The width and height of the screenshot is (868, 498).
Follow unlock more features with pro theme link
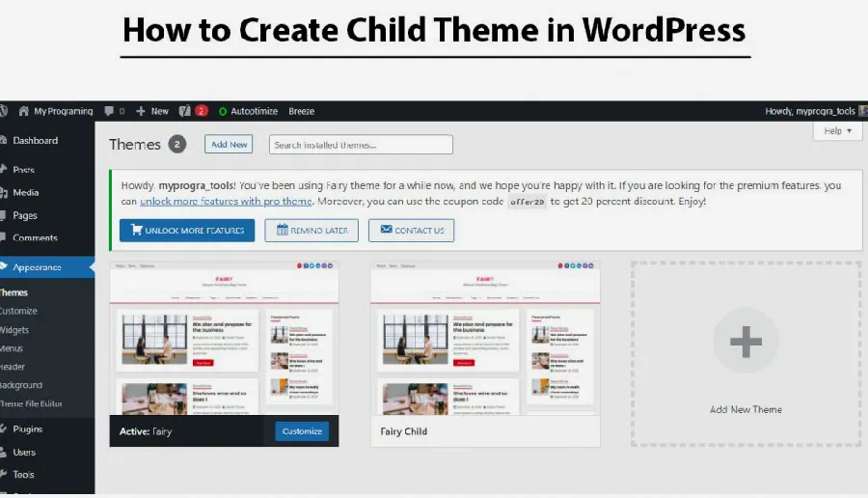point(226,201)
